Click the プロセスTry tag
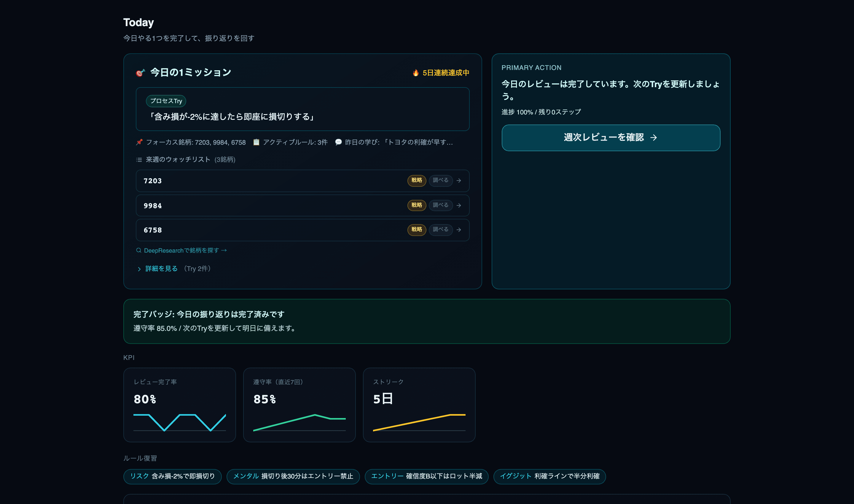This screenshot has height=504, width=854. click(166, 101)
